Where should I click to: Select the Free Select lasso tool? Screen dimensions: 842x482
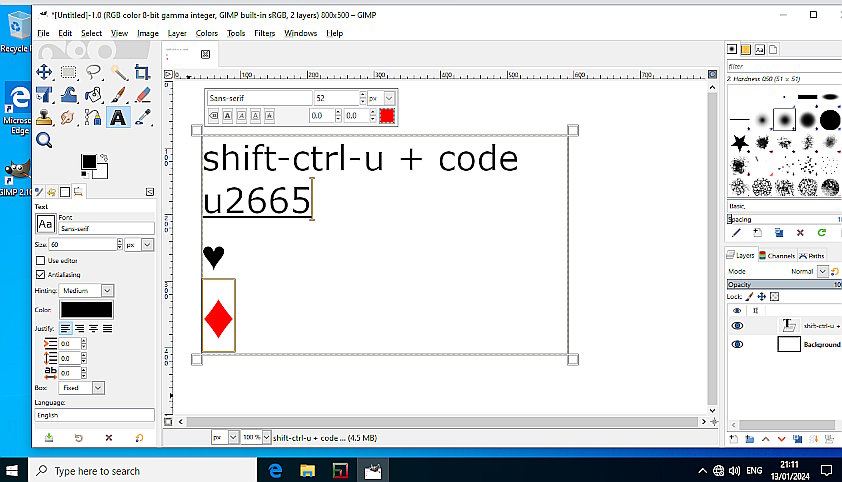pos(93,72)
